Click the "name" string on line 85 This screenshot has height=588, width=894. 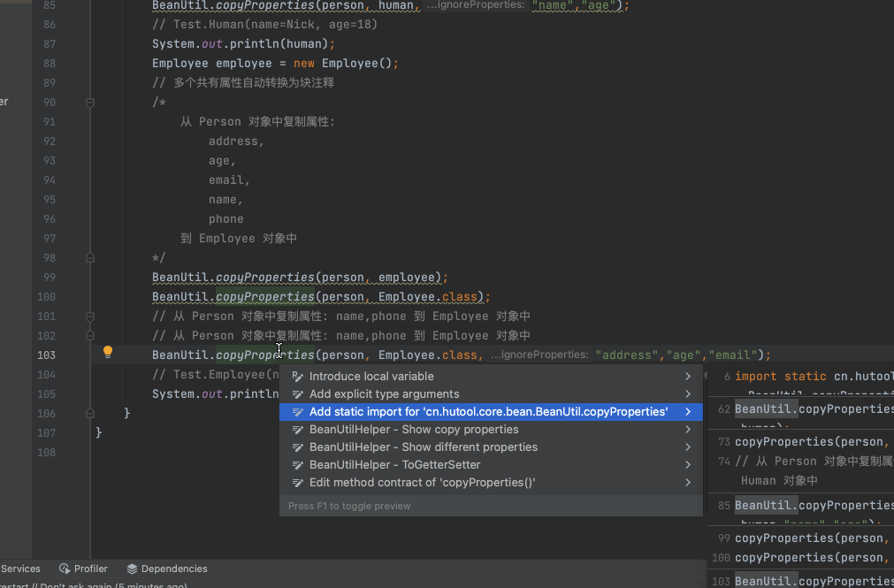tap(553, 5)
